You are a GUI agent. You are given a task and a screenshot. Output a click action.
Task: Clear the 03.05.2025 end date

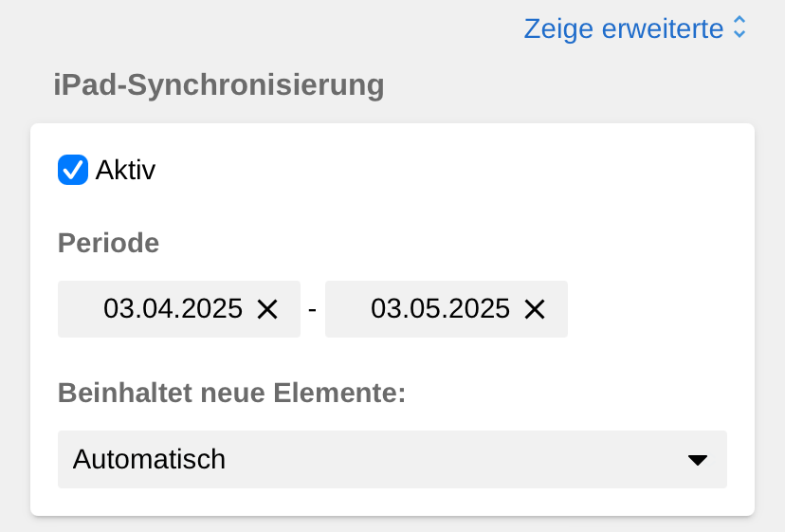535,309
